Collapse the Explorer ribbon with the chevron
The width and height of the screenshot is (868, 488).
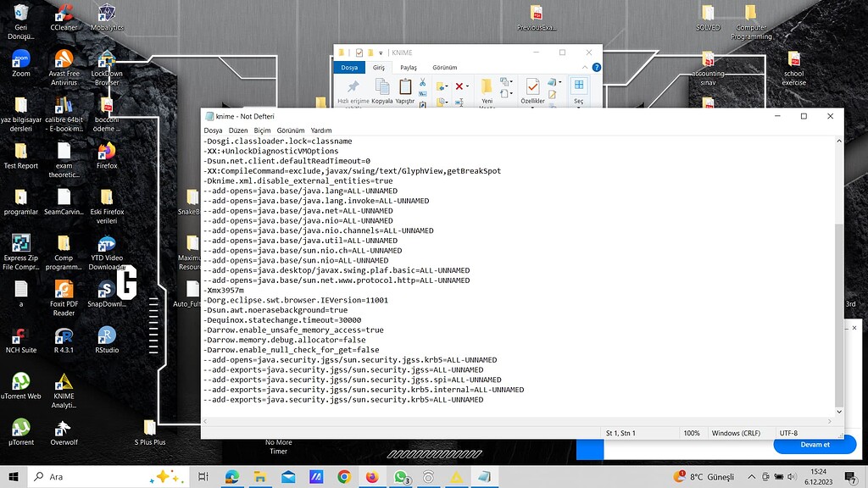point(587,67)
